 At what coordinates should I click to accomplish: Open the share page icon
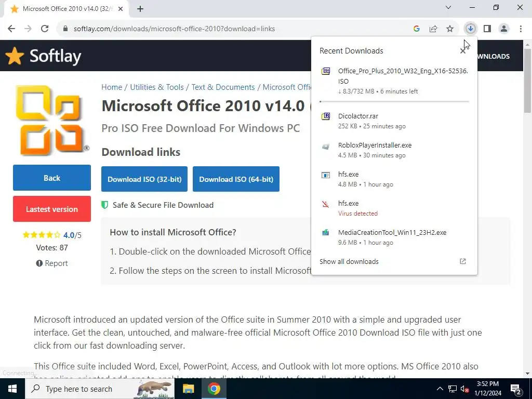click(433, 29)
